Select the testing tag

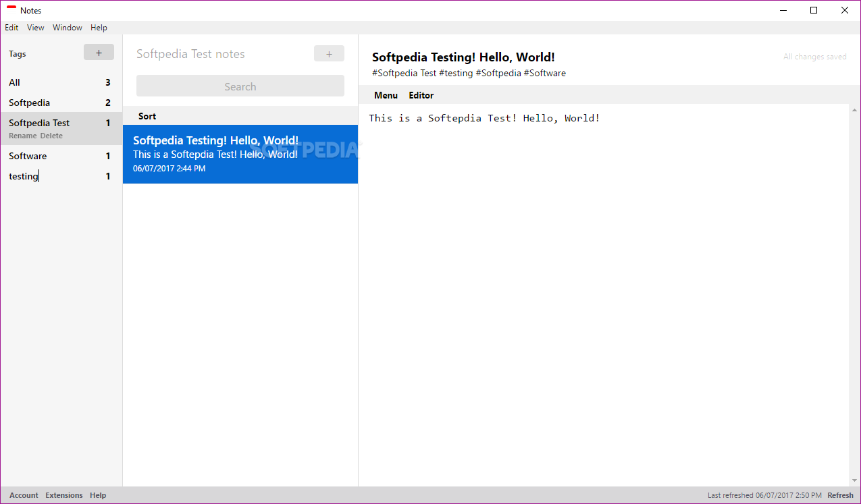[x=61, y=176]
